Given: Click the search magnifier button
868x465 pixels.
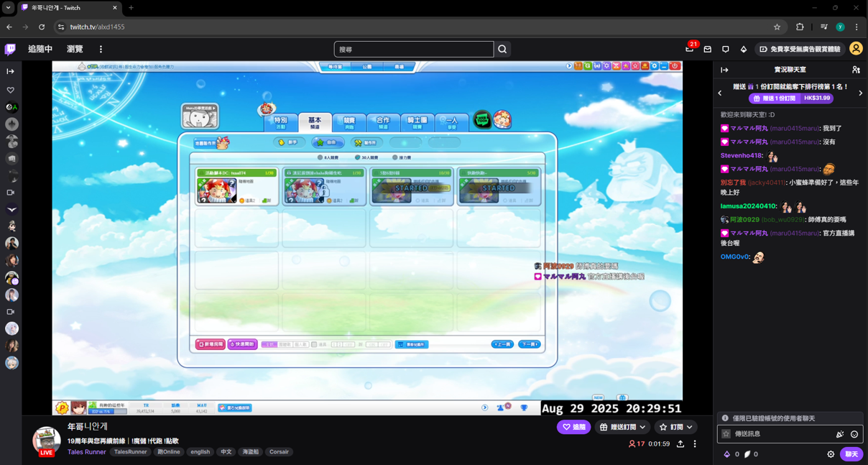Looking at the screenshot, I should 502,50.
